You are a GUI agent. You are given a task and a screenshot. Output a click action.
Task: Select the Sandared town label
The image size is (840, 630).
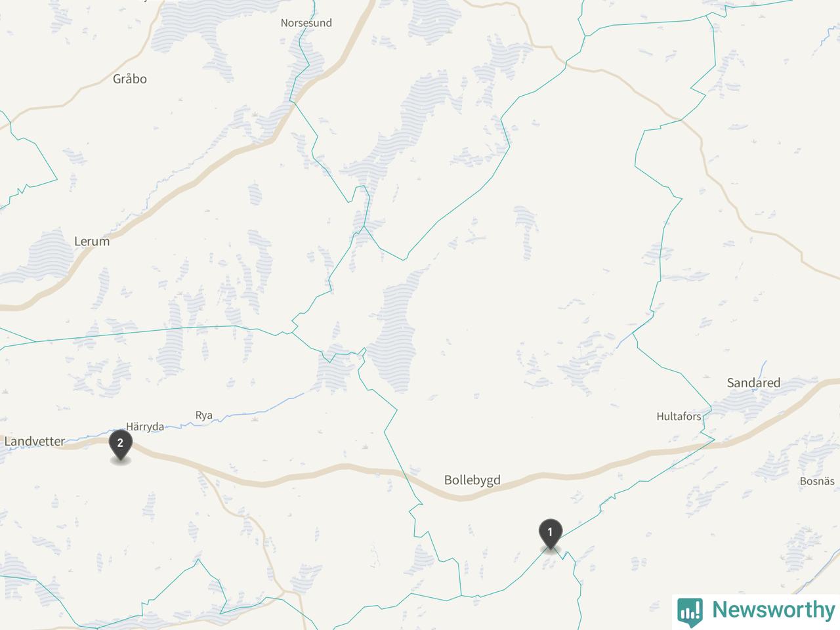click(x=753, y=383)
